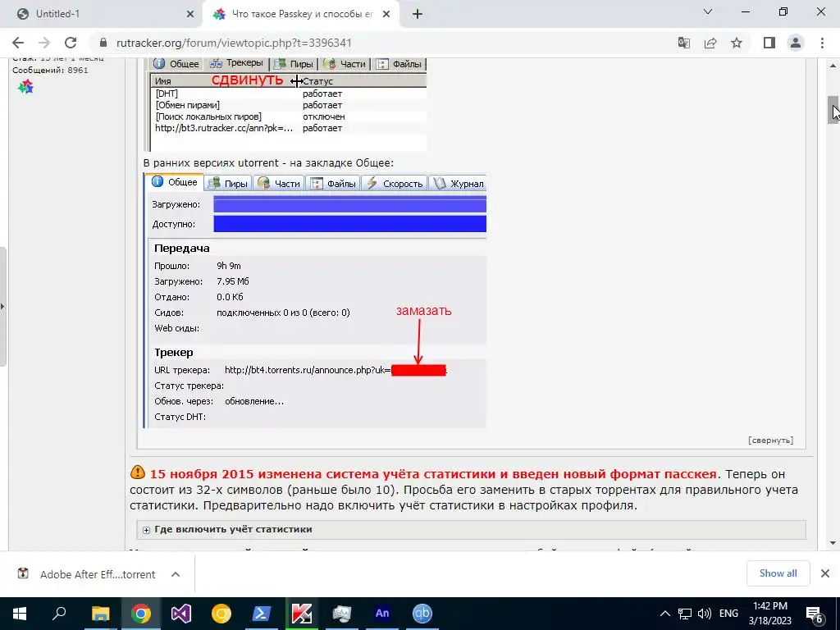Click the scrollbar up arrow

tap(833, 66)
